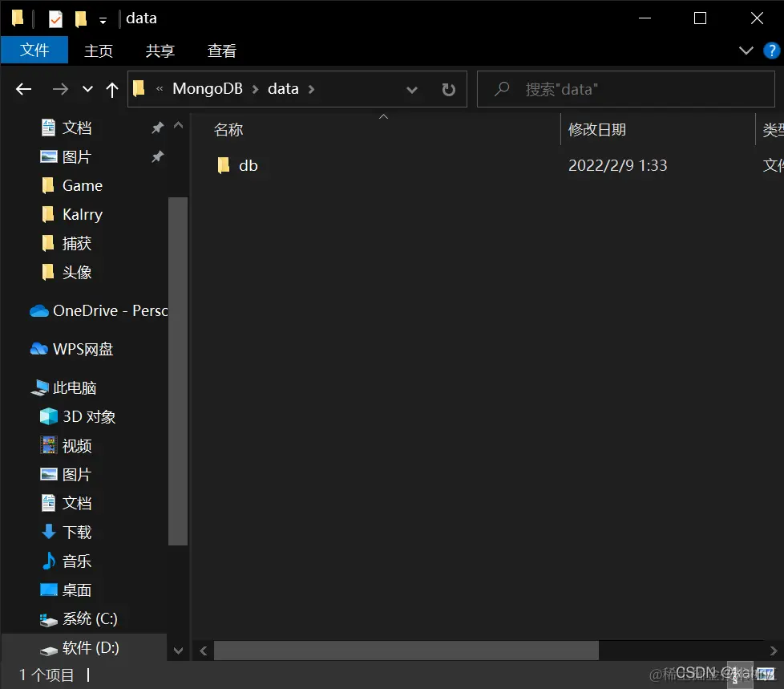Click the search magnifier icon
Viewport: 784px width, 689px height.
(502, 89)
